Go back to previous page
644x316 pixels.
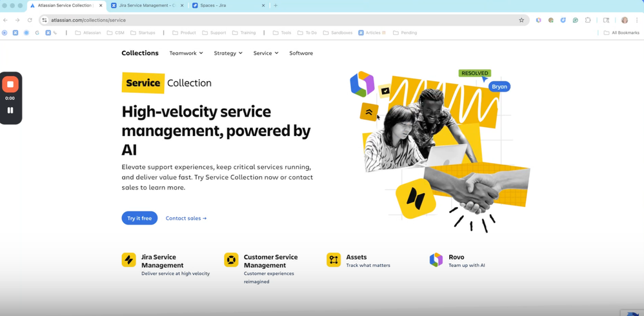[5, 20]
